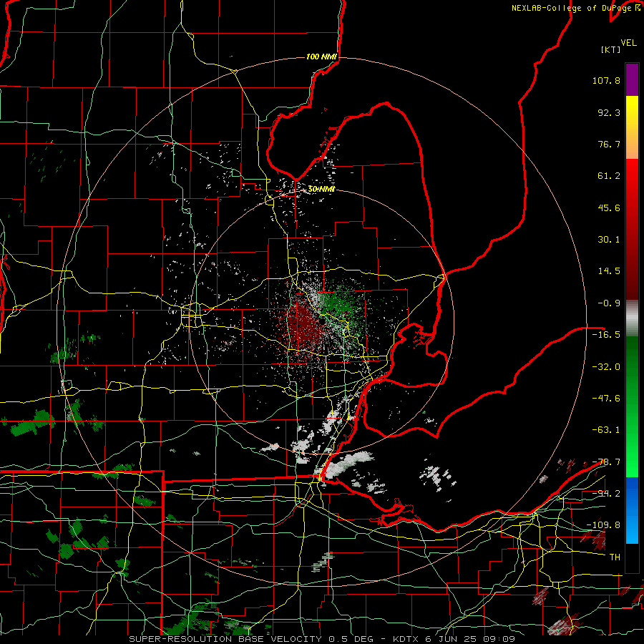644x644 pixels.
Task: Click the 30.1 velocity scale value
Action: (609, 240)
